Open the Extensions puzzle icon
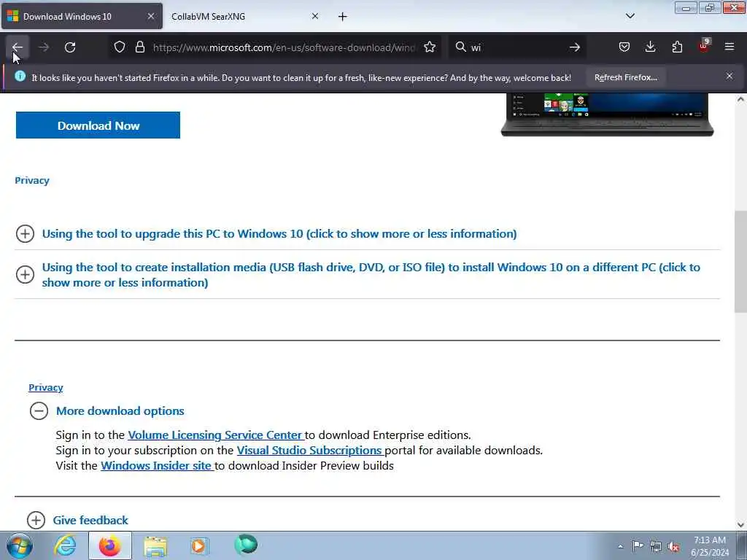The height and width of the screenshot is (560, 747). [x=677, y=47]
